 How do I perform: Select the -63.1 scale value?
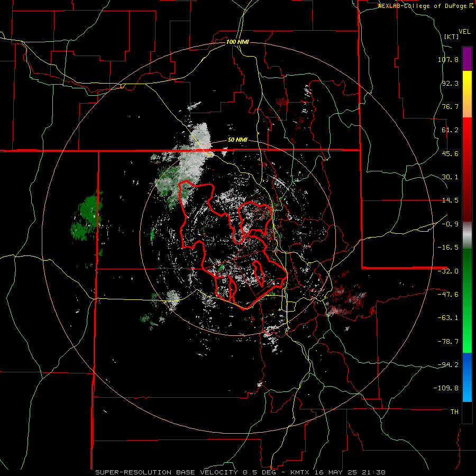click(x=448, y=318)
